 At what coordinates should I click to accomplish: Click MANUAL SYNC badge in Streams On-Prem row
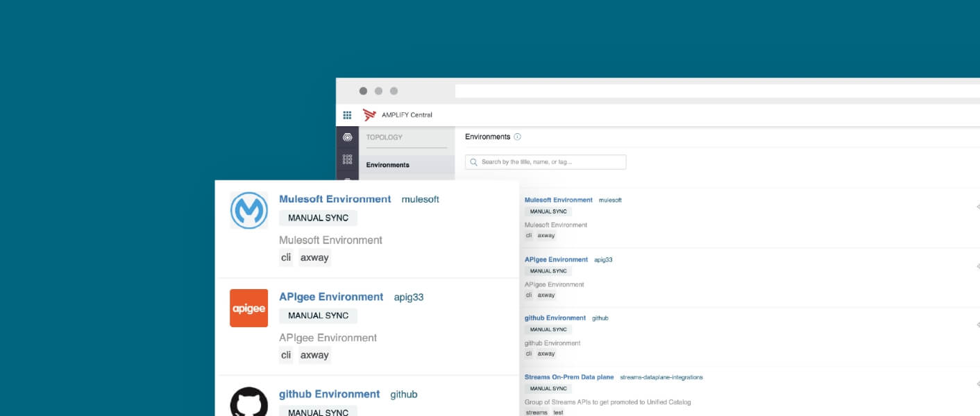point(548,389)
